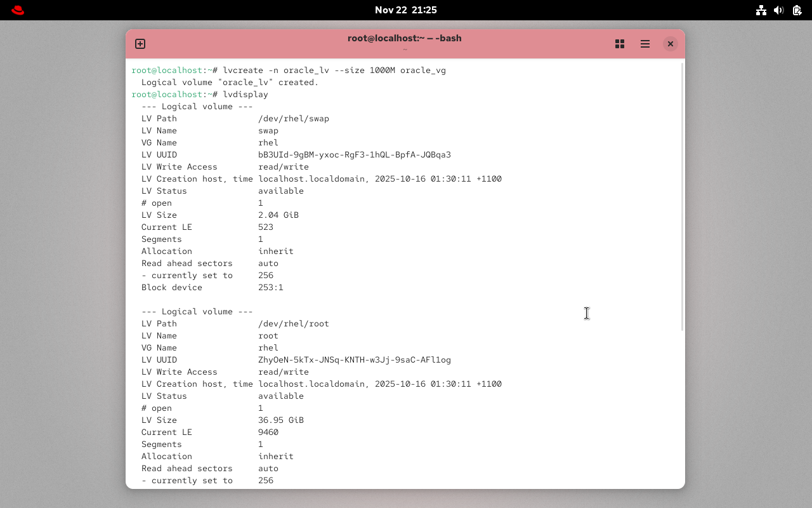Open the calendar via Nov 22 clock
Viewport: 812px width, 508px height.
click(406, 10)
